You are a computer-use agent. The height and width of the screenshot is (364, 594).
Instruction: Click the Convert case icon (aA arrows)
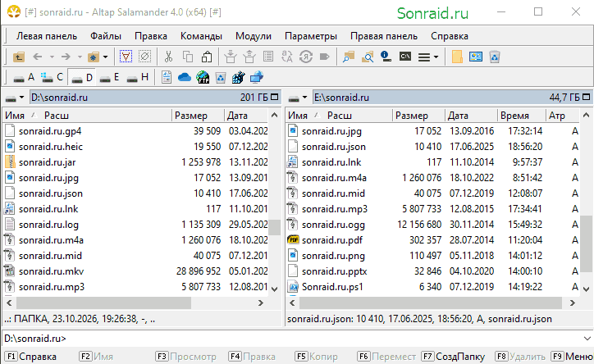click(x=287, y=57)
